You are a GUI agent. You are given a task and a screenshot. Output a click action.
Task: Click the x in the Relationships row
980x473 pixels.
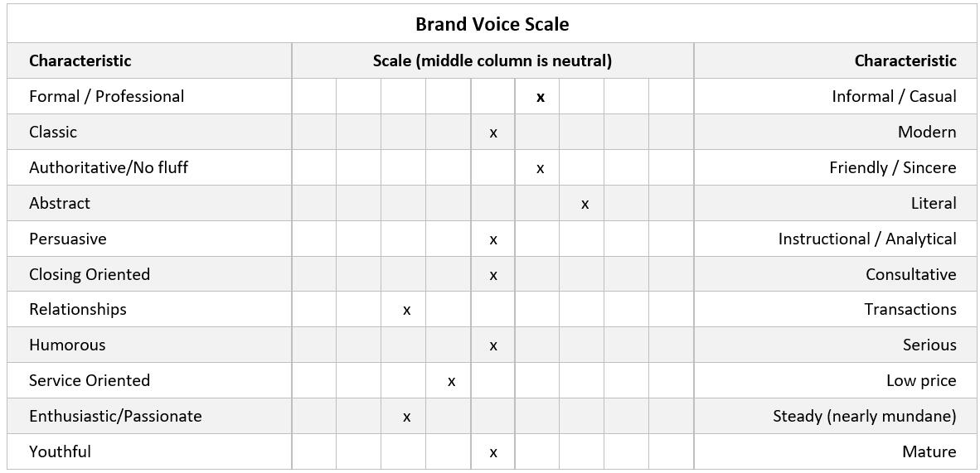pyautogui.click(x=406, y=310)
